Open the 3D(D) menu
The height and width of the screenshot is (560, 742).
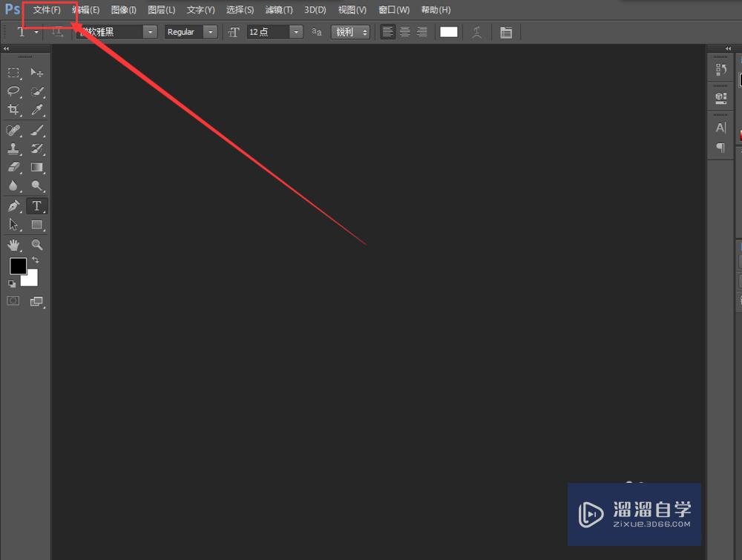315,10
